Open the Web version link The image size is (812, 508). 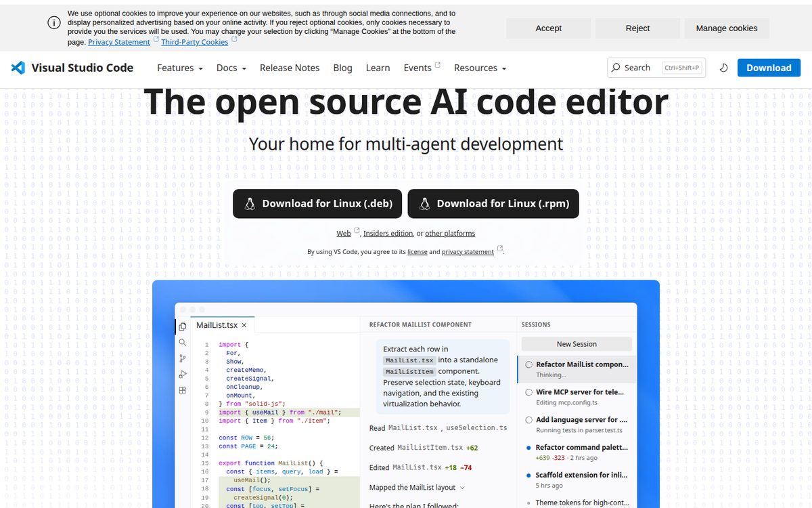click(x=344, y=234)
